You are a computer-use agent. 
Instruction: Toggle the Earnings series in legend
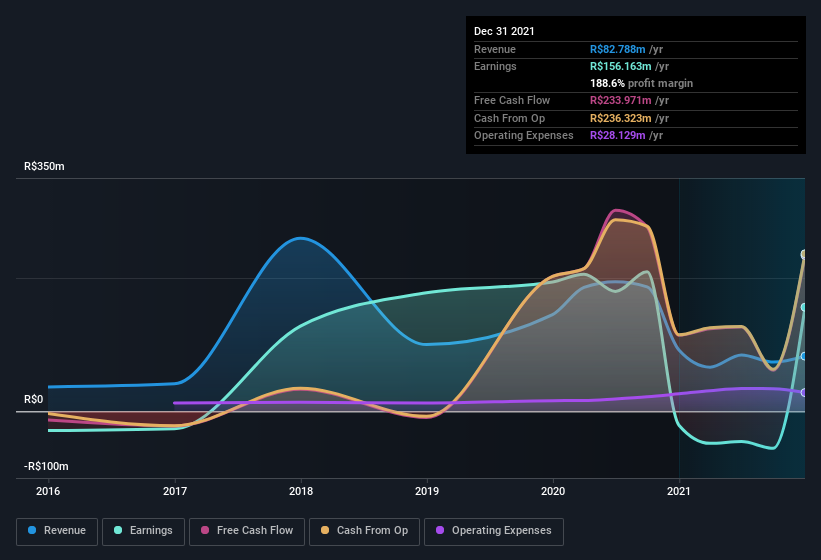[144, 531]
